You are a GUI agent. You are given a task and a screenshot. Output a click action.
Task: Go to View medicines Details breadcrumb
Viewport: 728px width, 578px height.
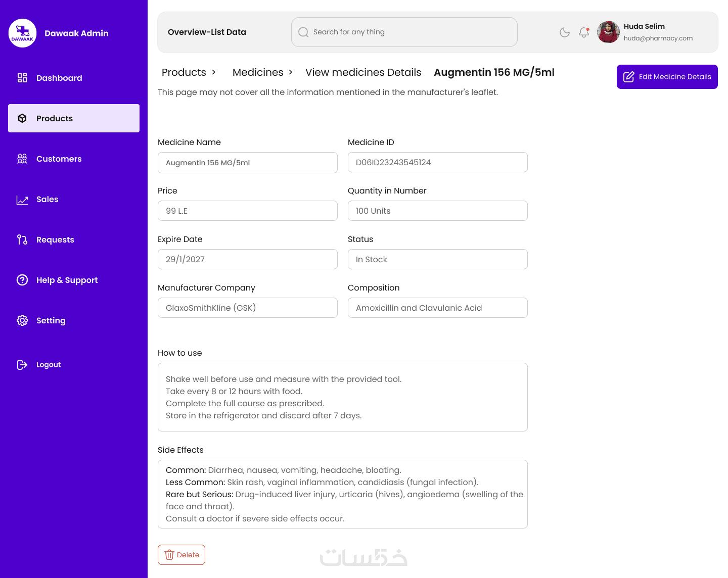click(363, 72)
